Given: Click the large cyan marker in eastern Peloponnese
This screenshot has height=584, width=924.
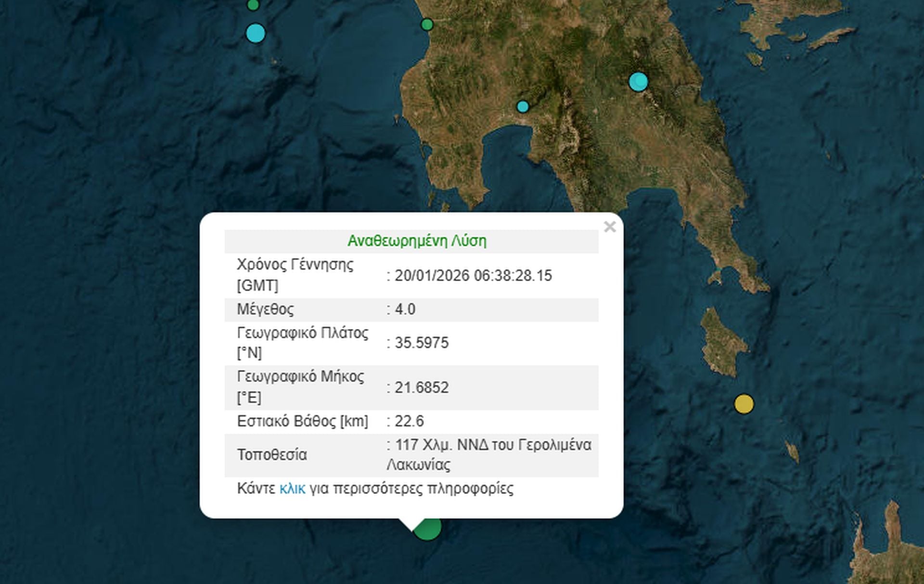Looking at the screenshot, I should pyautogui.click(x=638, y=81).
